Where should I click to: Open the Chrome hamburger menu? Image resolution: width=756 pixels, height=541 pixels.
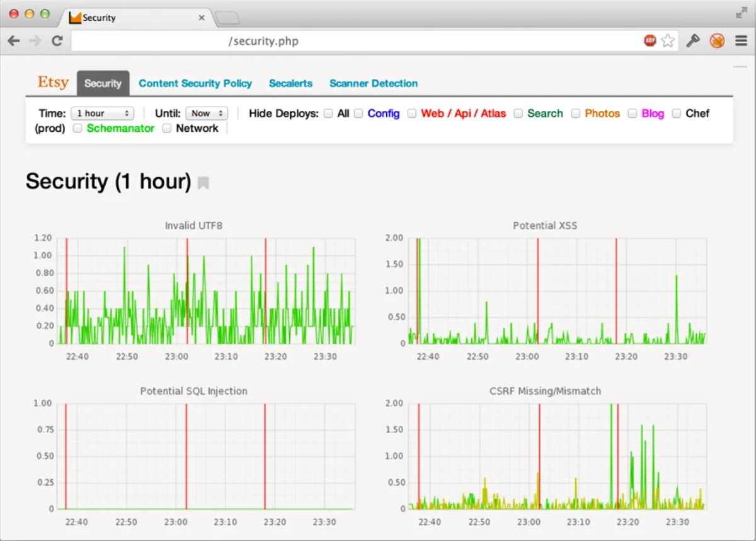740,41
